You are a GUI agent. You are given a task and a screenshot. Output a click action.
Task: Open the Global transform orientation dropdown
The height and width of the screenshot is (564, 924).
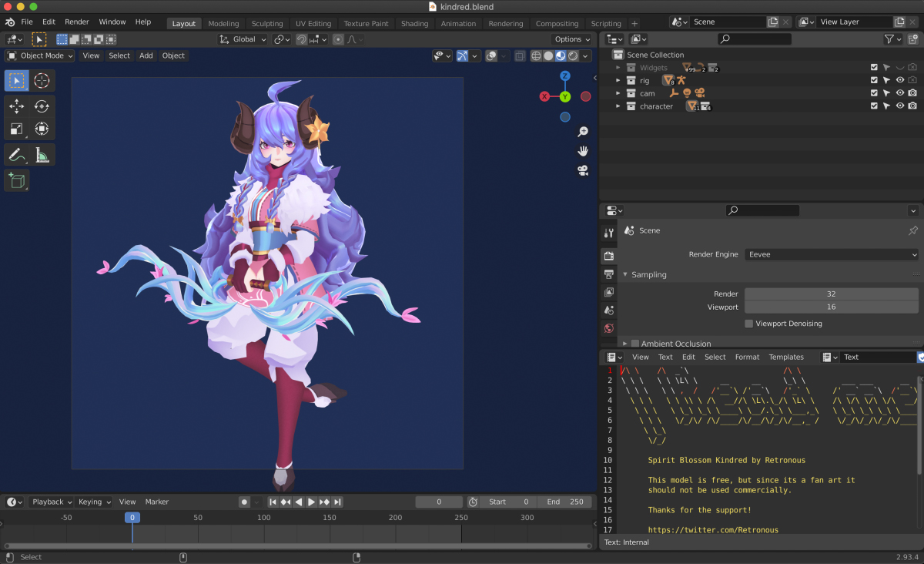pyautogui.click(x=243, y=39)
